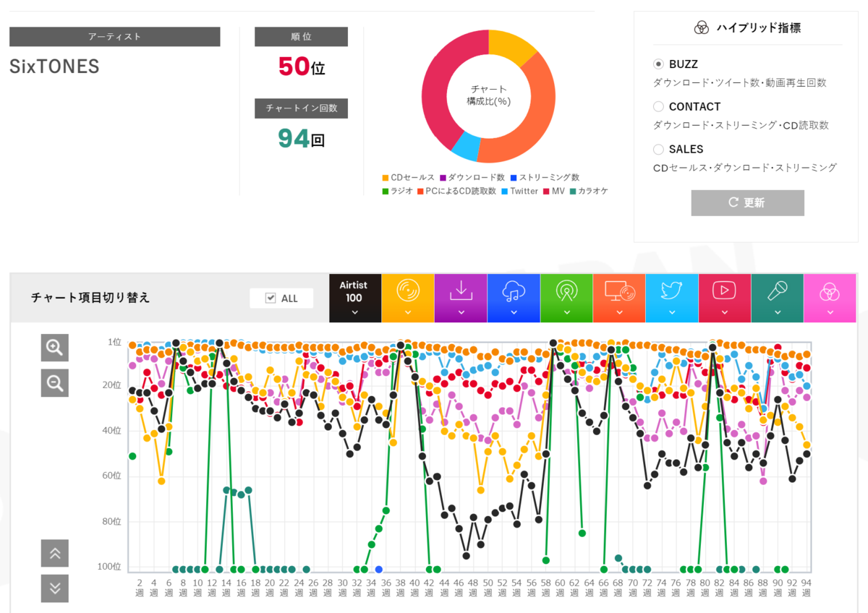Click the 50位 rank value

tap(302, 67)
